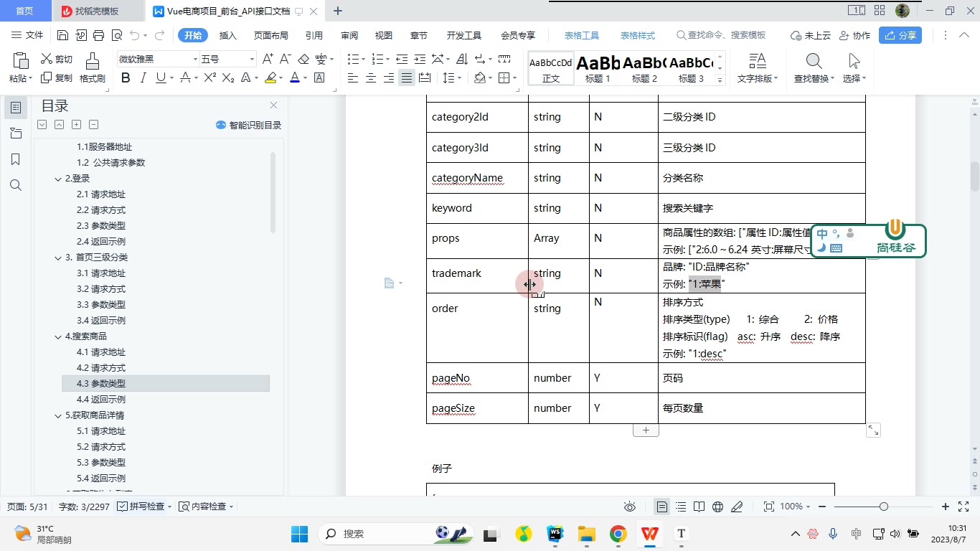980x551 pixels.
Task: Open Google Chrome from the taskbar
Action: (618, 534)
